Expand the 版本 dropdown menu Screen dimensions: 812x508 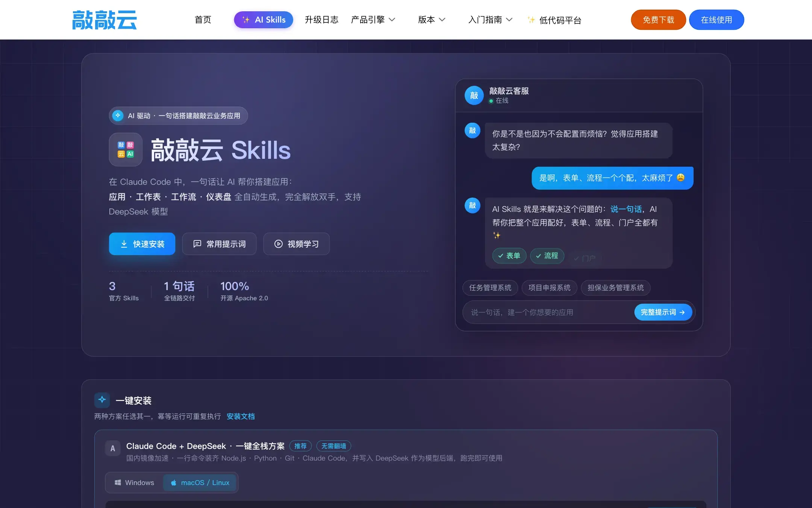coord(432,20)
